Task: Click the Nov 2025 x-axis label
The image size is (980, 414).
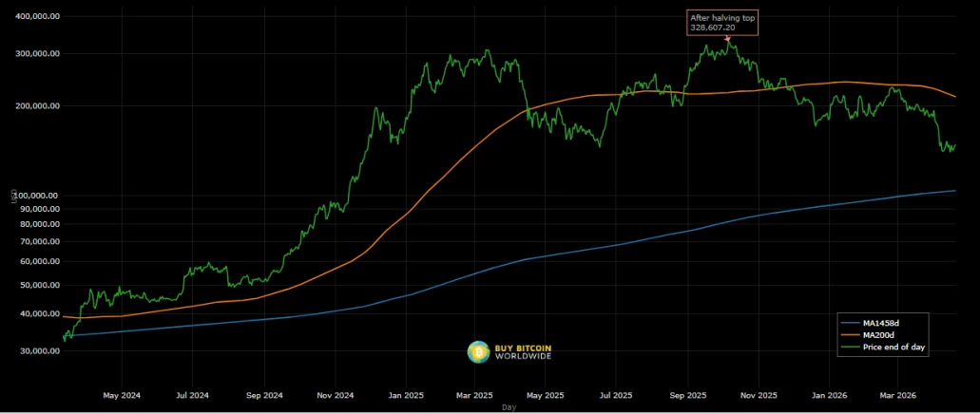Action: pyautogui.click(x=759, y=395)
